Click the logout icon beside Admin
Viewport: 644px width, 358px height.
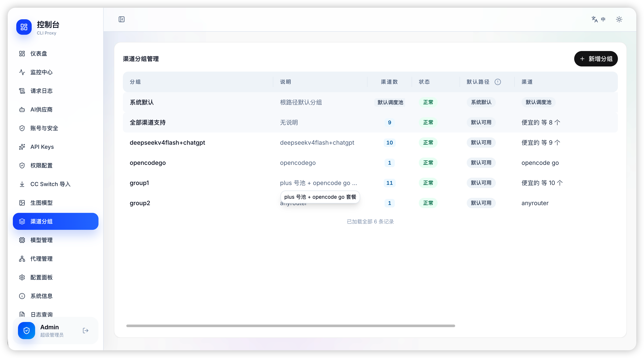point(85,331)
